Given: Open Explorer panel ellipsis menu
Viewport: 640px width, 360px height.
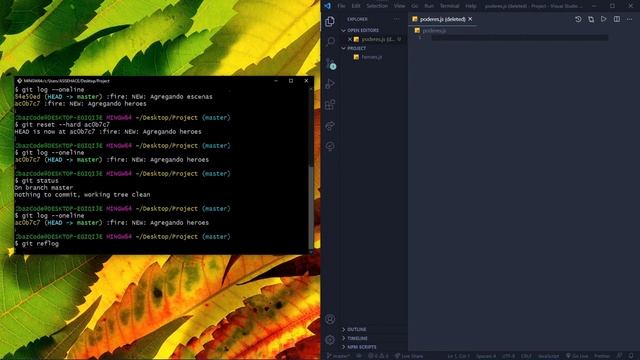Looking at the screenshot, I should (x=396, y=19).
